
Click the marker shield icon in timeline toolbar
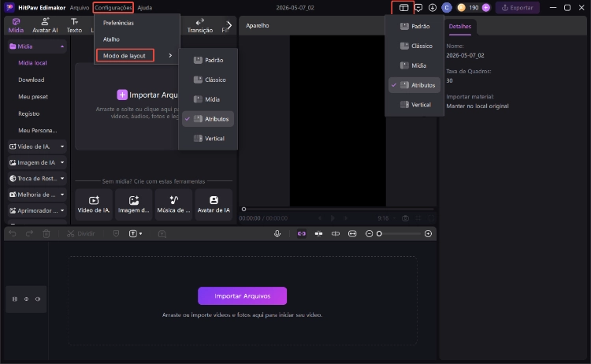point(116,234)
